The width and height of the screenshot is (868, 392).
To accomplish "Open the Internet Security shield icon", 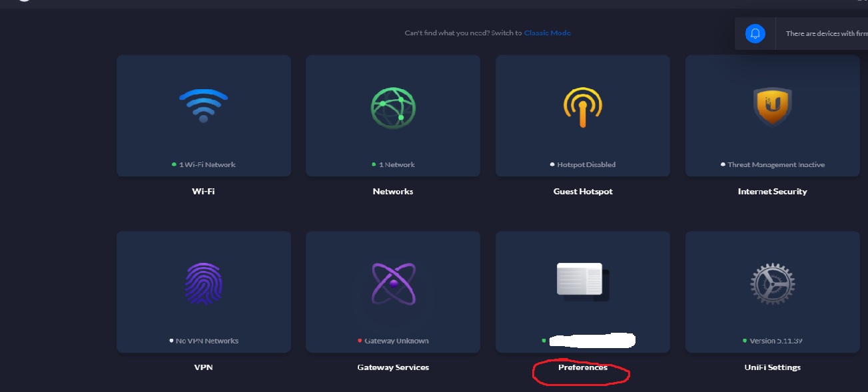I will click(773, 106).
